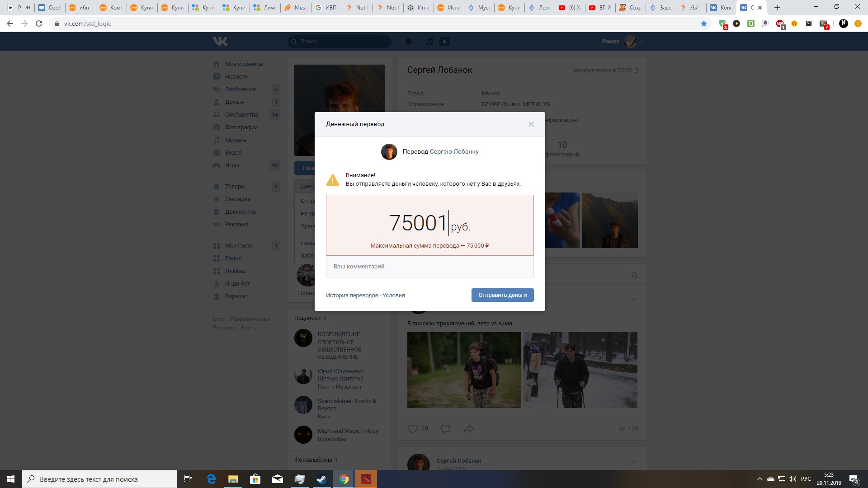Open Microsoft Edge from taskbar
The height and width of the screenshot is (488, 868).
pyautogui.click(x=211, y=479)
